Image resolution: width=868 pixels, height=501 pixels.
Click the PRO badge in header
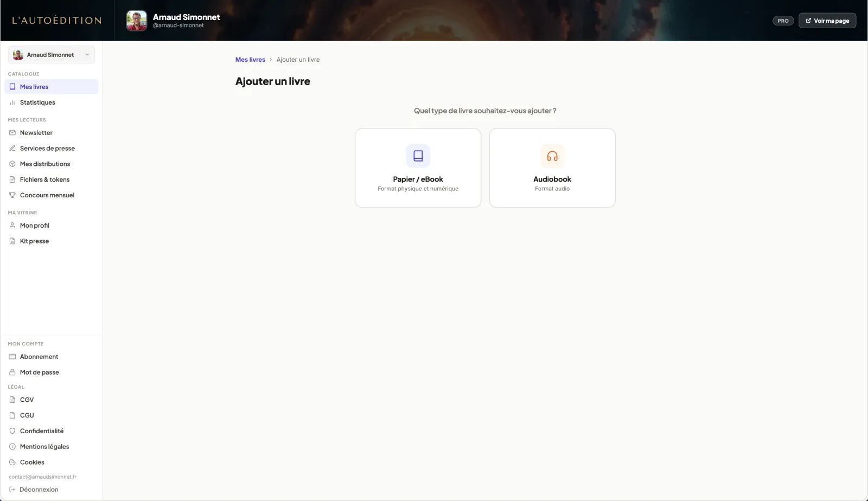tap(783, 21)
